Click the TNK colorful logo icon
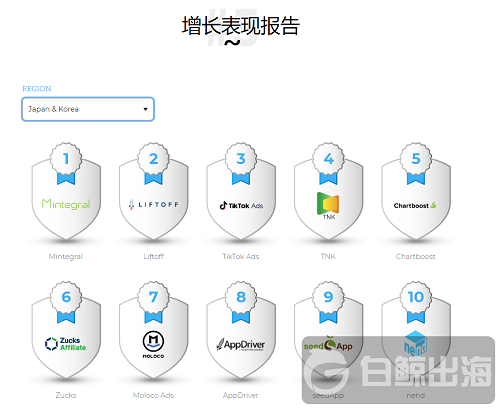 click(x=328, y=203)
